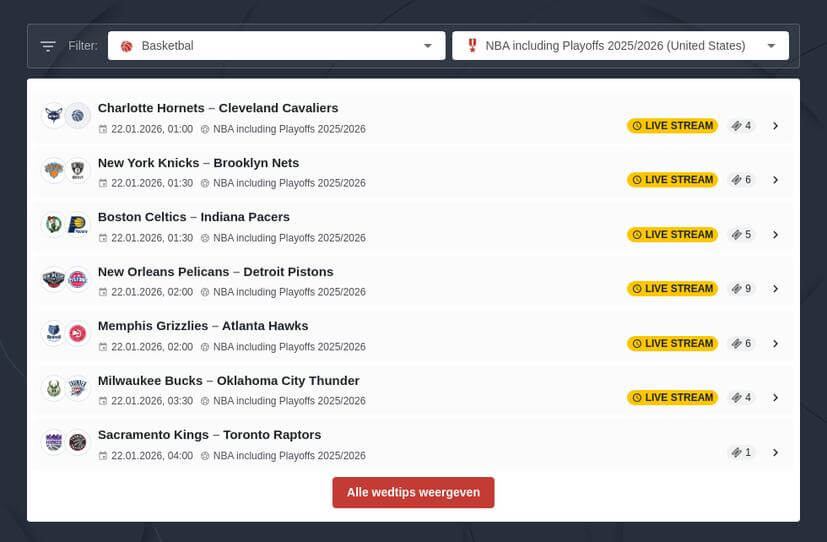The width and height of the screenshot is (827, 542).
Task: Click LIVE STREAM badge for Knicks – Nets
Action: click(x=672, y=180)
